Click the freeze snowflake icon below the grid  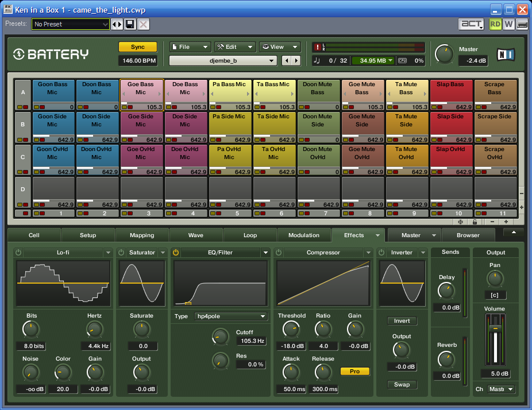pyautogui.click(x=460, y=222)
